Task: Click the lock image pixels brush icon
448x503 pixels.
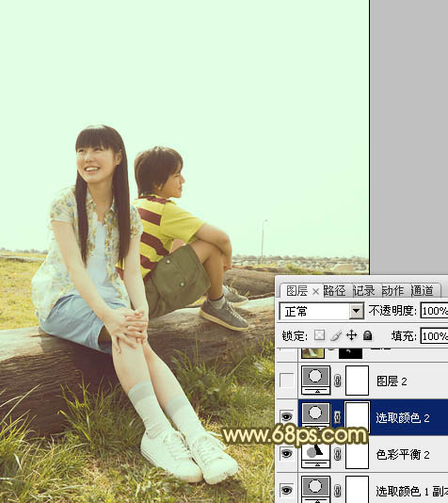Action: point(335,335)
